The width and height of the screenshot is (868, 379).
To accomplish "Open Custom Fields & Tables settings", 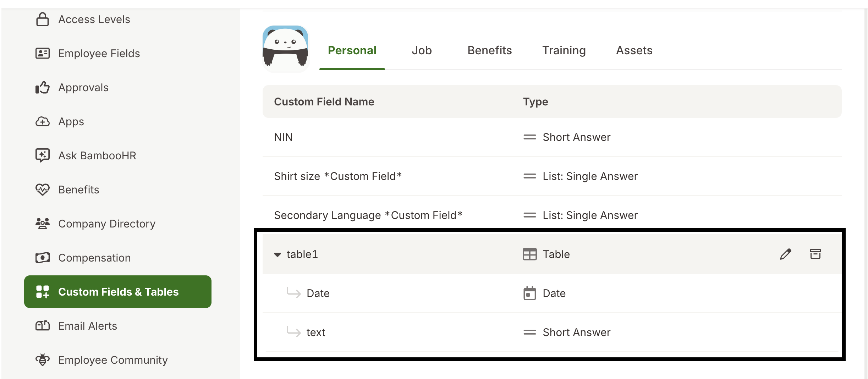I will [118, 292].
